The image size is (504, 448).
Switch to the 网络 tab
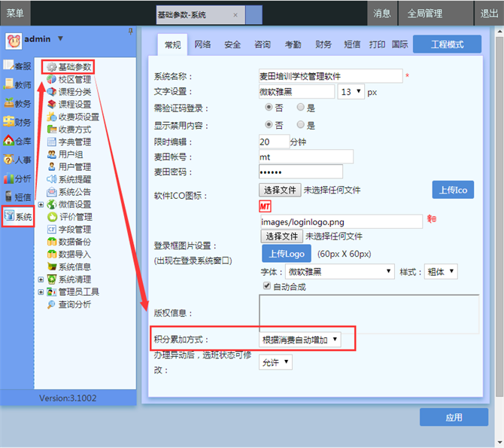tap(202, 44)
